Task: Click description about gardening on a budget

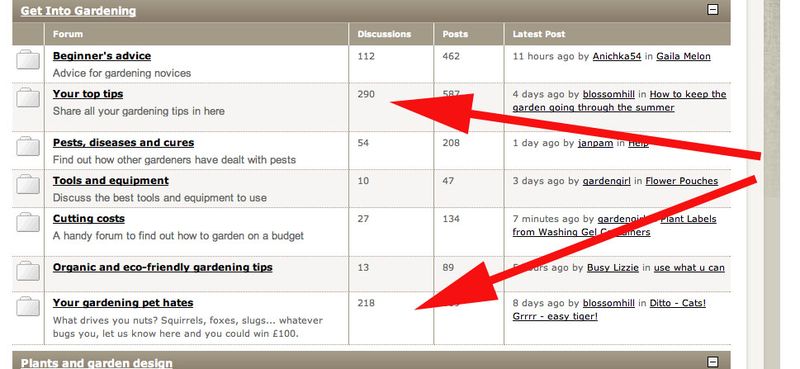Action: (x=178, y=236)
